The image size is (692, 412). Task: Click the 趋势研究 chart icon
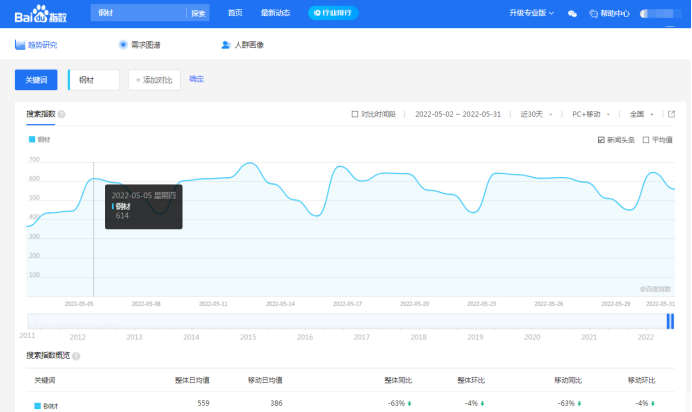coord(20,45)
